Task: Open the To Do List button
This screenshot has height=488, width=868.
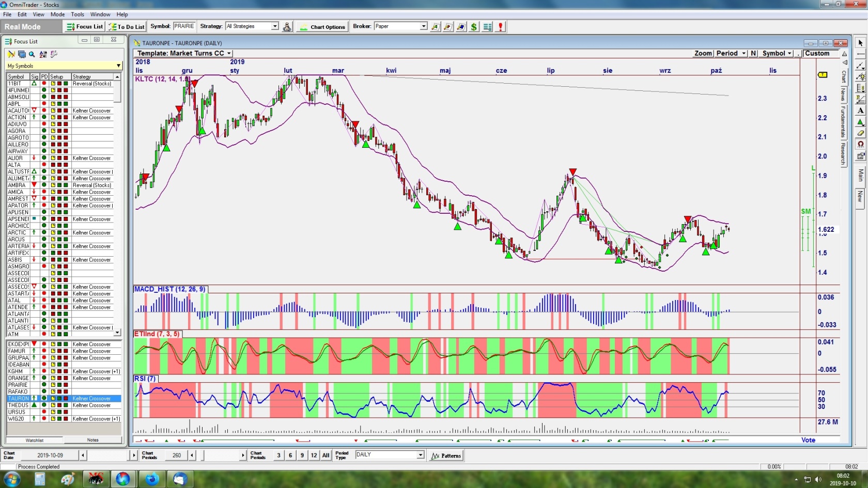Action: [x=127, y=26]
